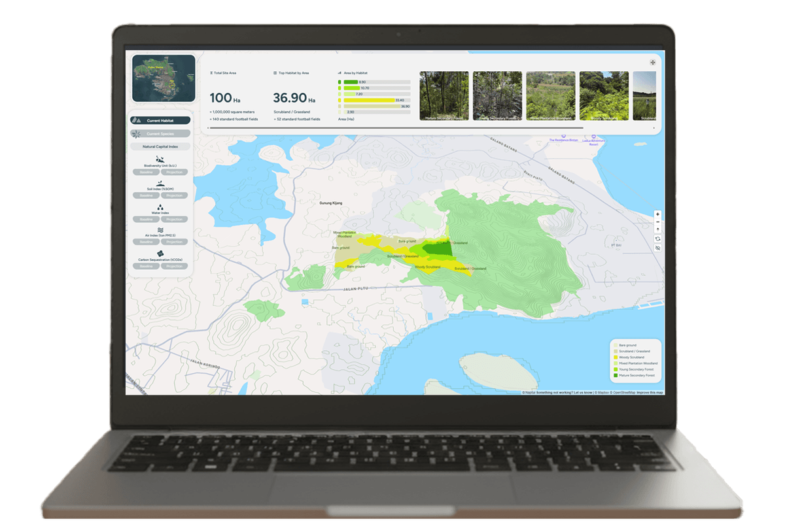The width and height of the screenshot is (785, 532).
Task: Click the Biodiversity Unit icon
Action: [x=160, y=159]
